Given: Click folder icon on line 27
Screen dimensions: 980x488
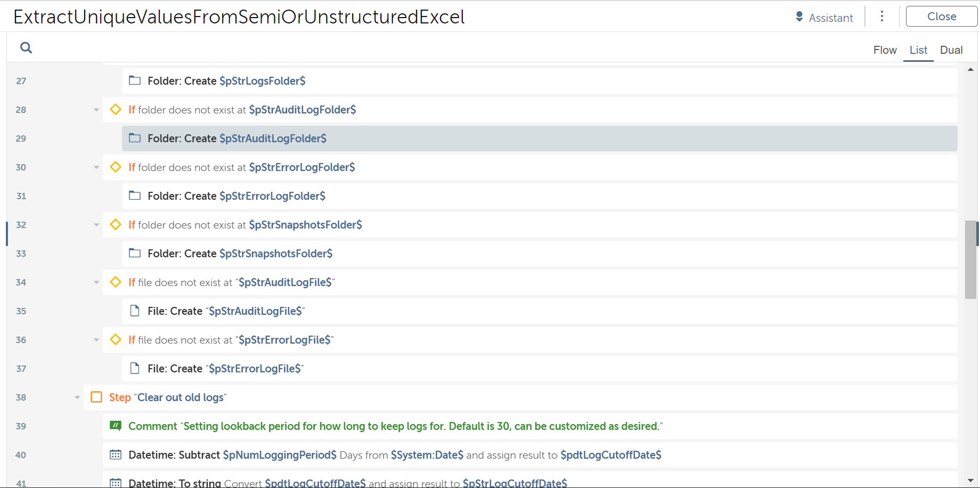Looking at the screenshot, I should click(x=135, y=80).
